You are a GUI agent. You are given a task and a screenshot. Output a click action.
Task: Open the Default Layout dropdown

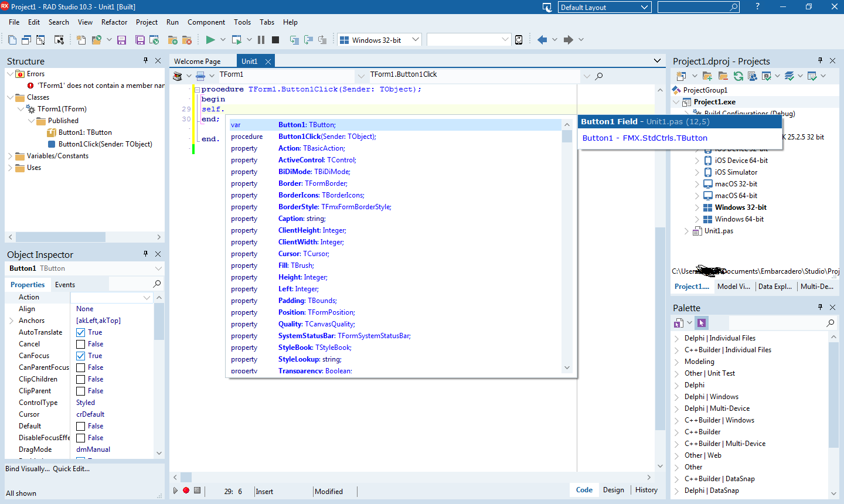(x=645, y=7)
